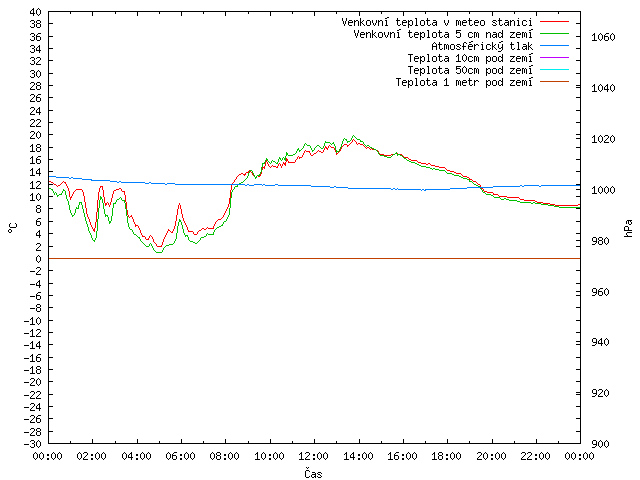Click pressure axis label '920'
The width and height of the screenshot is (640, 480).
(x=600, y=393)
